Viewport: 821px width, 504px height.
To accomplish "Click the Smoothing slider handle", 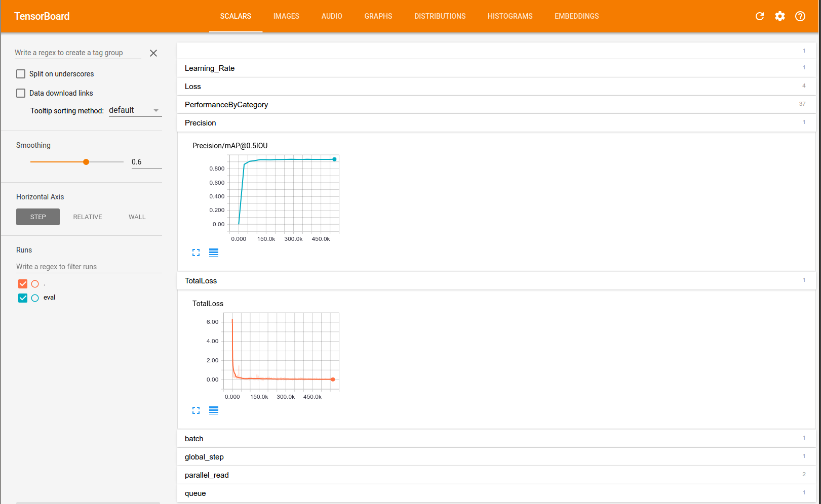I will [86, 162].
